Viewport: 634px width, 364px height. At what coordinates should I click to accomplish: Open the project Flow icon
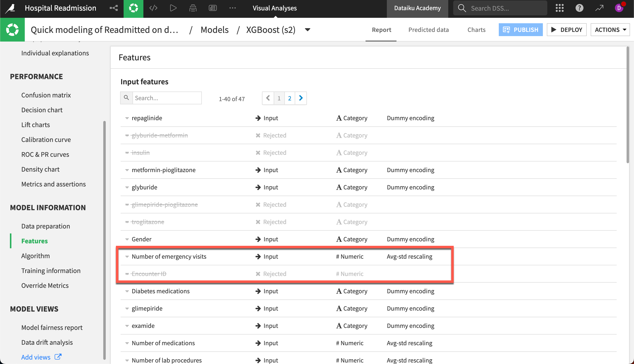(114, 8)
